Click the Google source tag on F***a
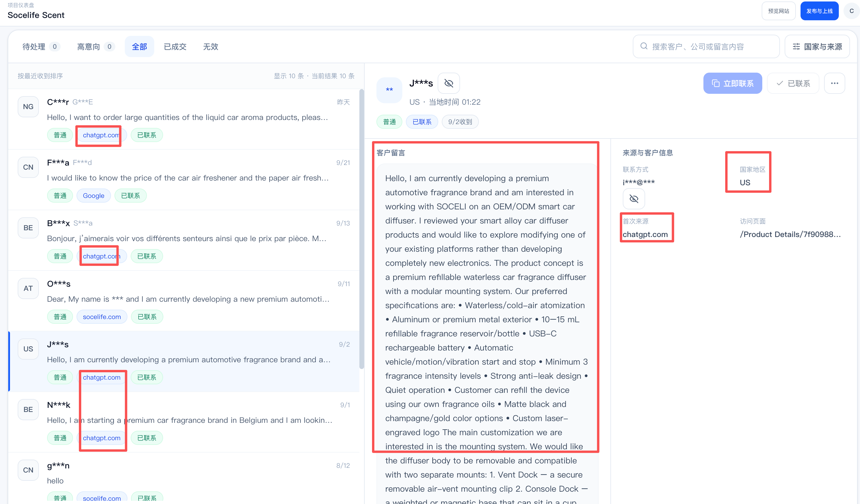This screenshot has height=504, width=860. [94, 196]
